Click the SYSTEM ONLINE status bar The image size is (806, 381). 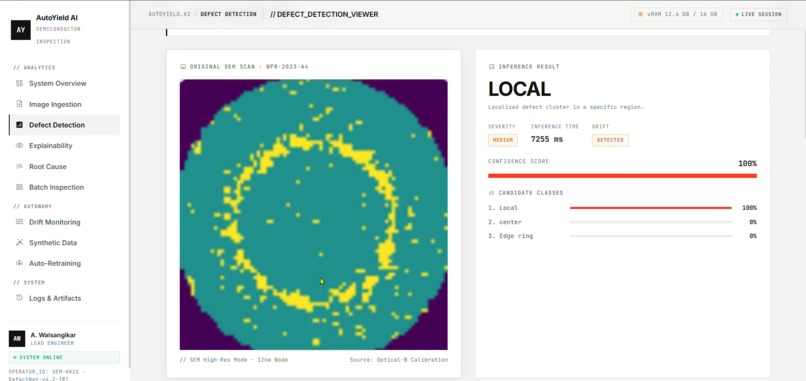tap(64, 357)
